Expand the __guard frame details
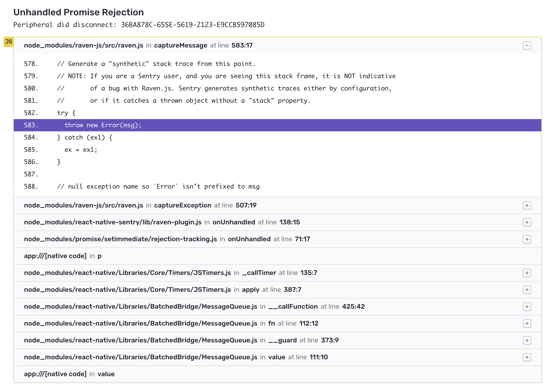This screenshot has height=392, width=549. 527,340
